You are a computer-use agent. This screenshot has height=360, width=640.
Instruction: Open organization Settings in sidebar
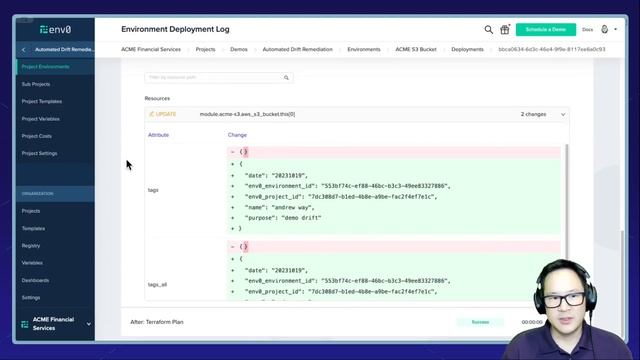coord(31,298)
